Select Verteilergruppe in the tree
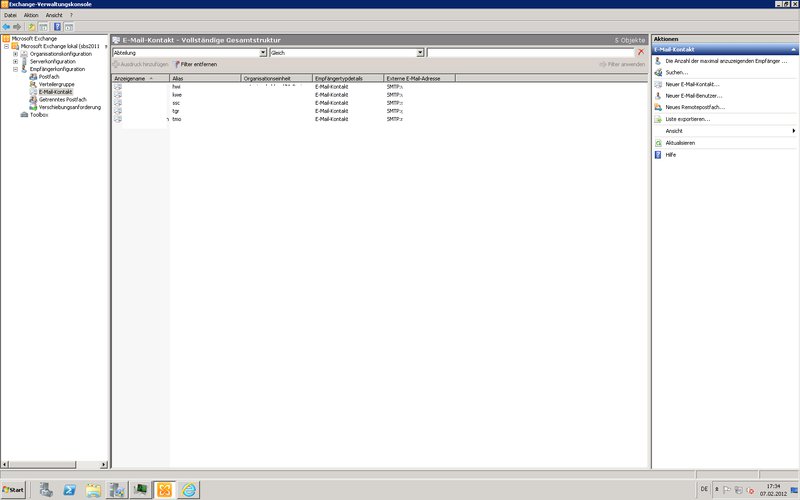 point(57,84)
